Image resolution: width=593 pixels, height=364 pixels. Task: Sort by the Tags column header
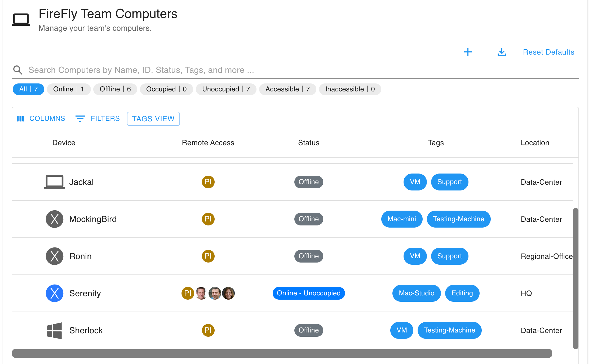pos(436,143)
